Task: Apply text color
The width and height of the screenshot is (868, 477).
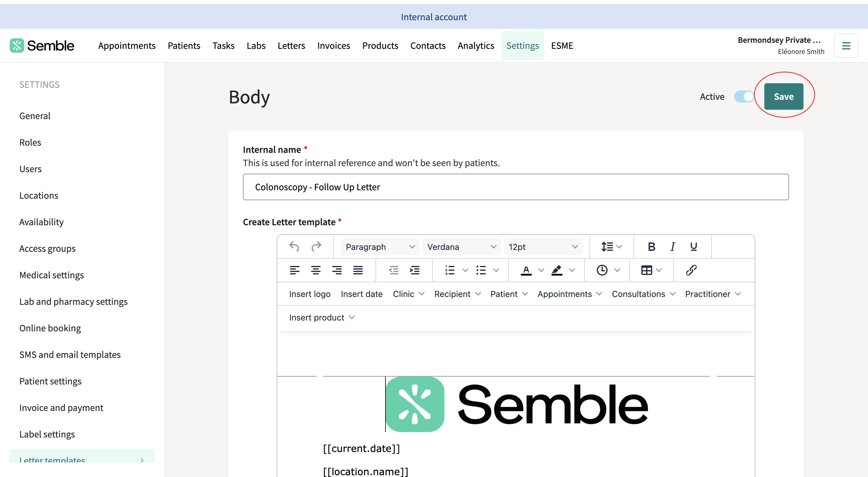Action: pyautogui.click(x=526, y=270)
